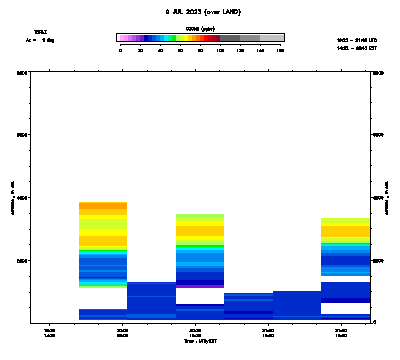400x360 pixels.
Task: Click the UTC time range text in the header
Action: (x=357, y=40)
